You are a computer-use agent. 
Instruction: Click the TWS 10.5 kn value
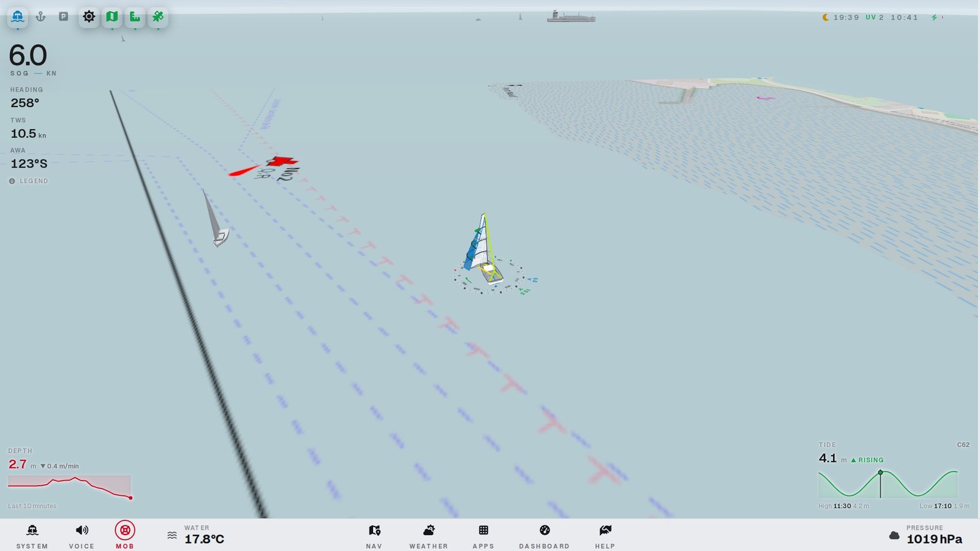pyautogui.click(x=28, y=133)
